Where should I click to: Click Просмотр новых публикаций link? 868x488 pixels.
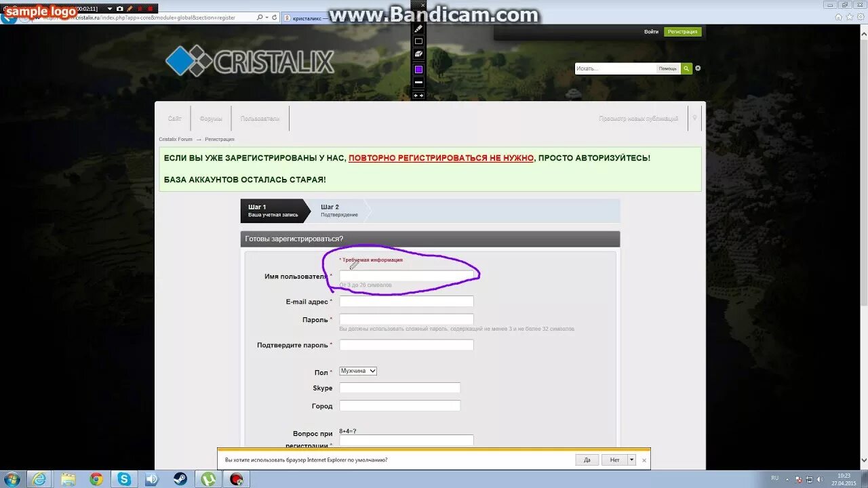coord(638,119)
